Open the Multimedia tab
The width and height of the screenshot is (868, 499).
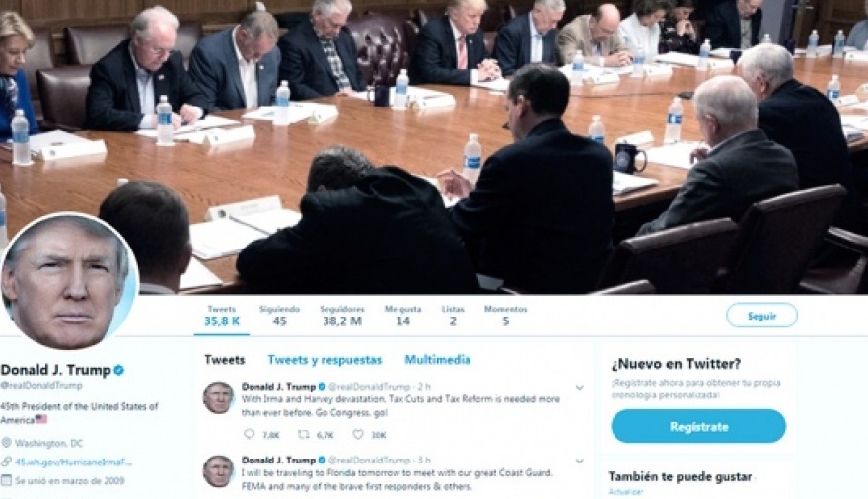pos(438,360)
